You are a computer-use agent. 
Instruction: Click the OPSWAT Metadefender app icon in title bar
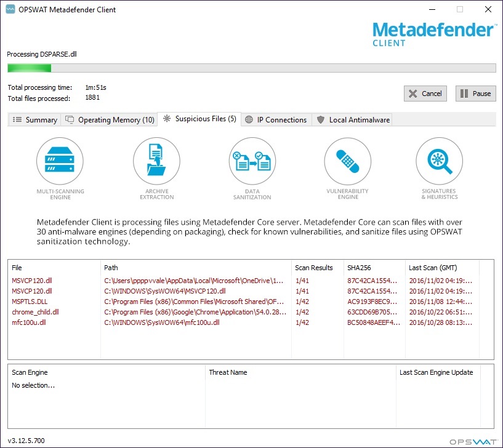[x=10, y=10]
